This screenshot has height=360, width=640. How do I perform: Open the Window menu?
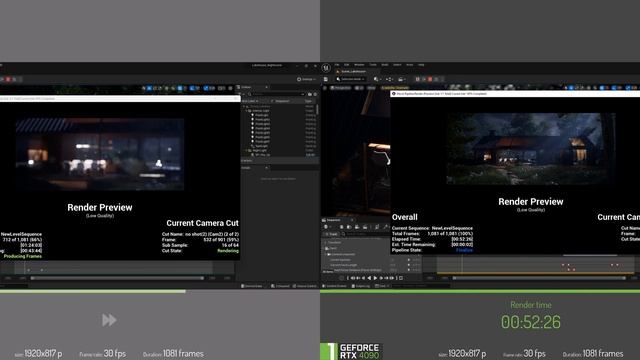click(359, 65)
